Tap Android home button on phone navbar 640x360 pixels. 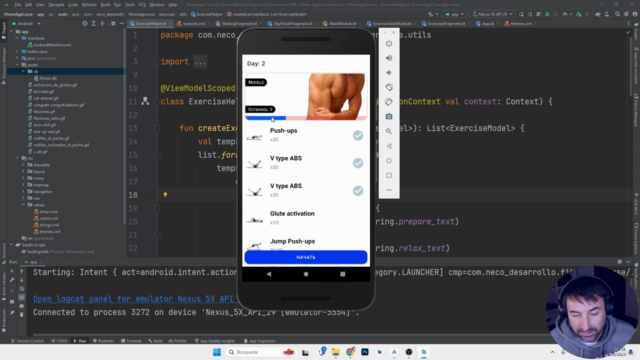tap(306, 274)
